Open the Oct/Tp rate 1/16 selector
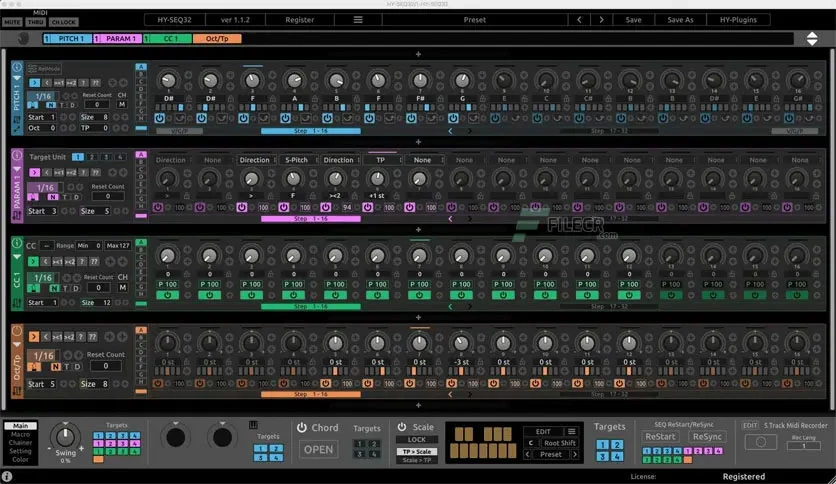The height and width of the screenshot is (484, 836). [x=44, y=356]
